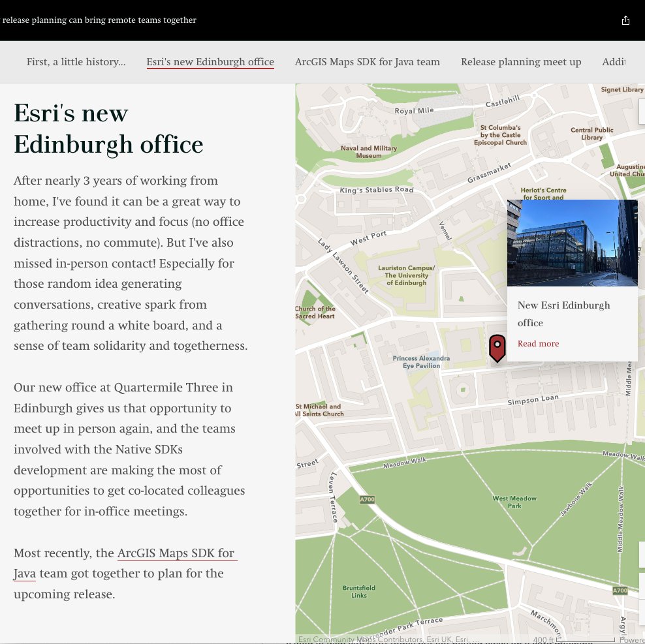Click the 'Church of the Sacred Heart' label
The image size is (645, 644).
pos(315,312)
